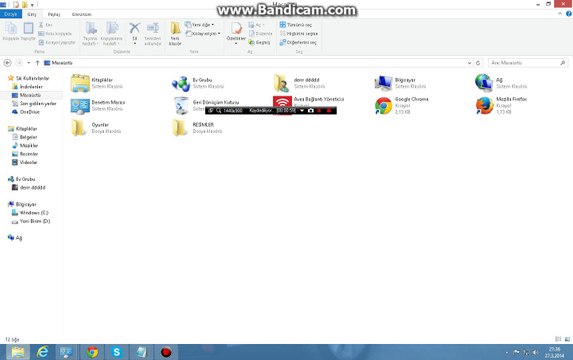
Task: Open the user folder in main pane
Action: point(300,83)
